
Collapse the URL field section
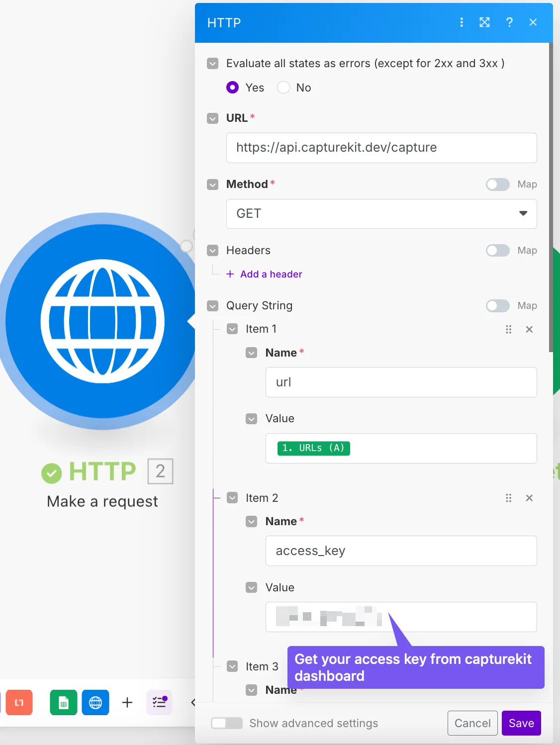tap(213, 118)
